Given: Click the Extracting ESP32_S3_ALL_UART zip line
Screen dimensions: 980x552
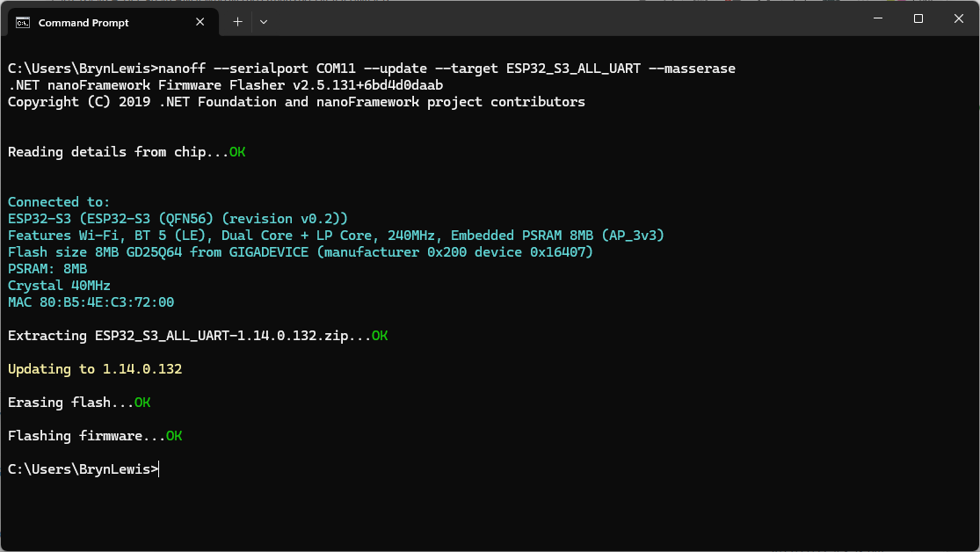Looking at the screenshot, I should pyautogui.click(x=189, y=336).
